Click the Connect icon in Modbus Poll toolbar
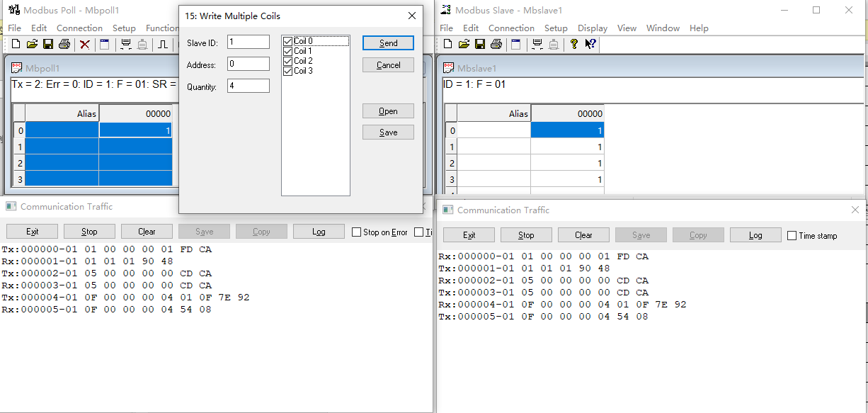This screenshot has width=868, height=413. pyautogui.click(x=126, y=45)
